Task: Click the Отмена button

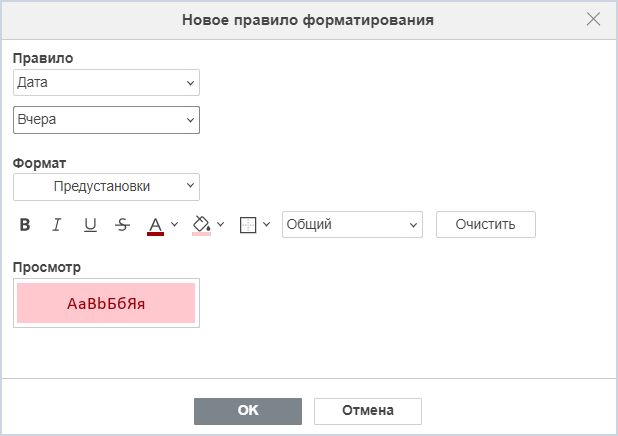Action: [368, 411]
